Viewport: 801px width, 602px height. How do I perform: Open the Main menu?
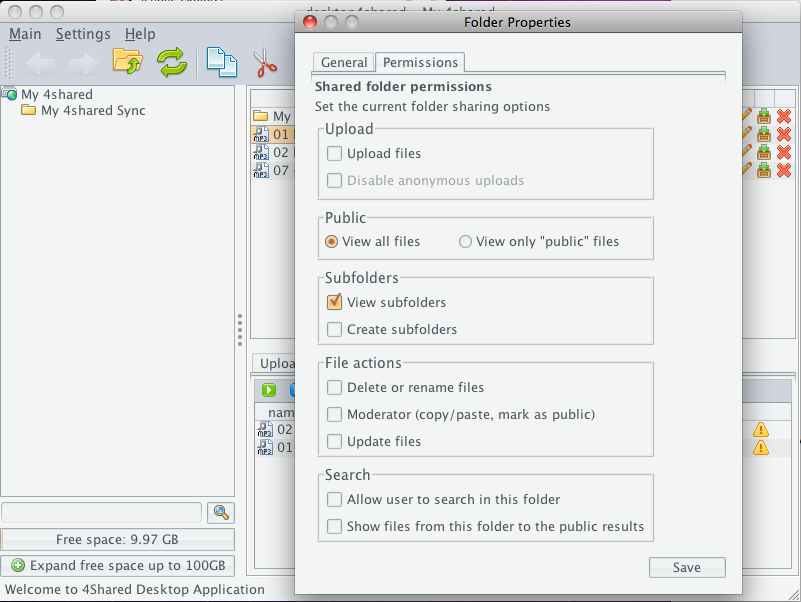coord(25,34)
